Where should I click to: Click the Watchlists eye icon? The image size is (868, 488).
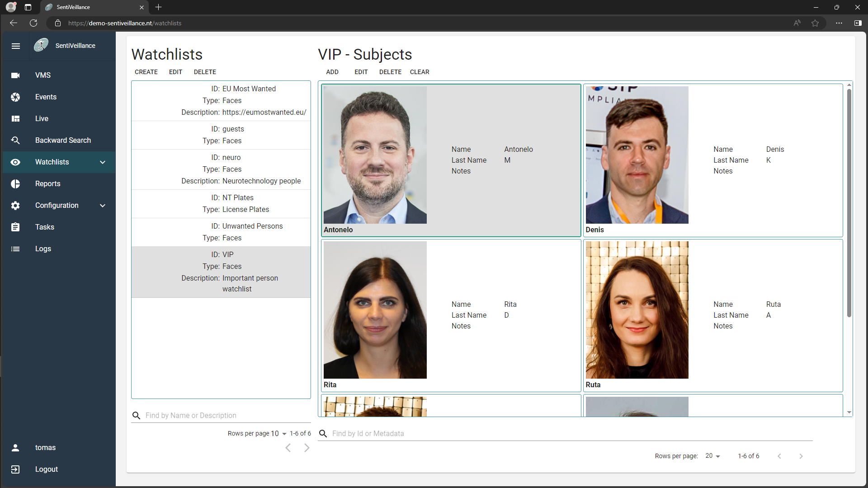[15, 162]
